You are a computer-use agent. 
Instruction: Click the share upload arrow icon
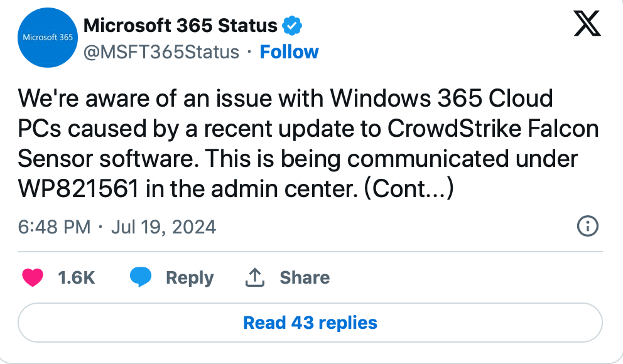coord(255,277)
